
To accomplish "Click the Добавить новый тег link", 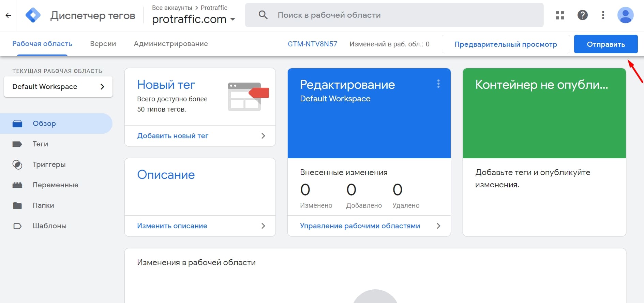I will (173, 136).
